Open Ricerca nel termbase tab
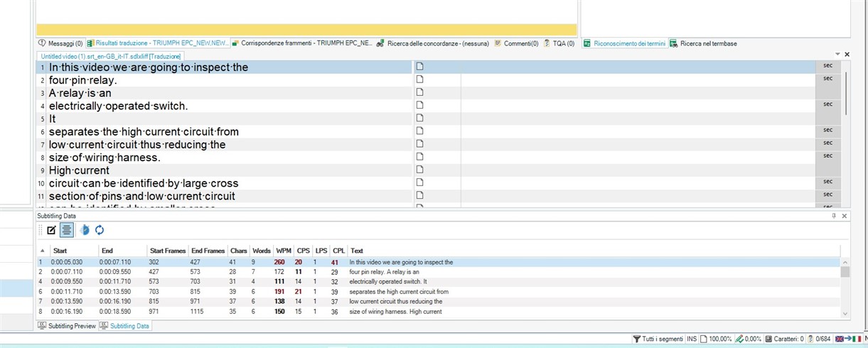 click(707, 43)
